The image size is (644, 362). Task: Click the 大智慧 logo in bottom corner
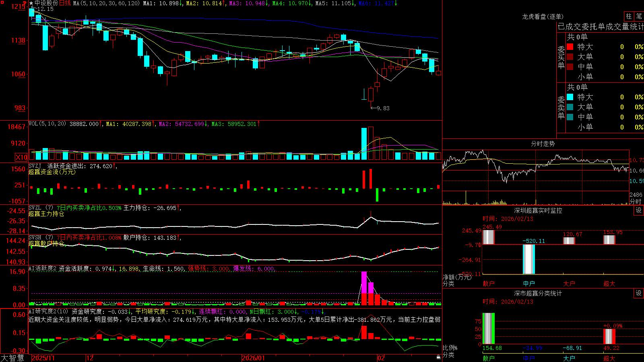(x=12, y=358)
